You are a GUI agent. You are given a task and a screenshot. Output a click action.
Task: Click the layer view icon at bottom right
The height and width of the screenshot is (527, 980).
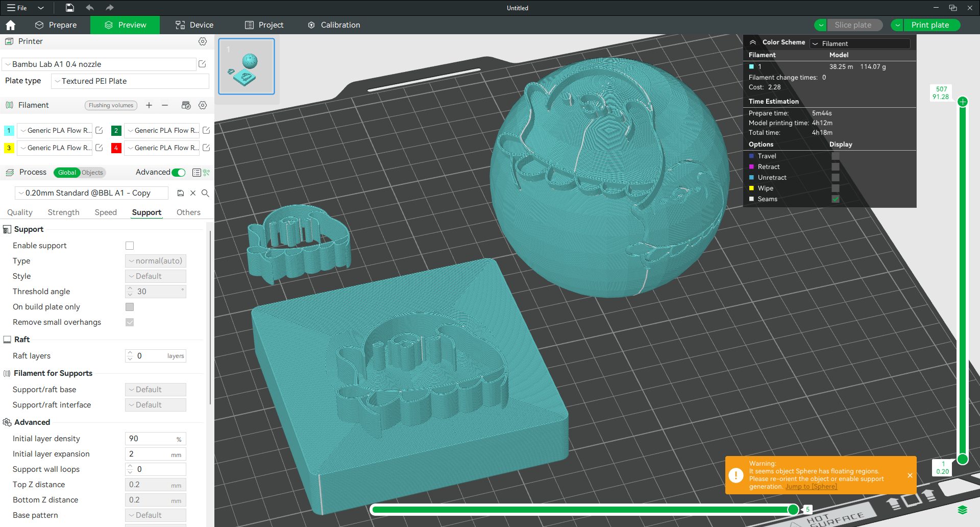tap(963, 510)
